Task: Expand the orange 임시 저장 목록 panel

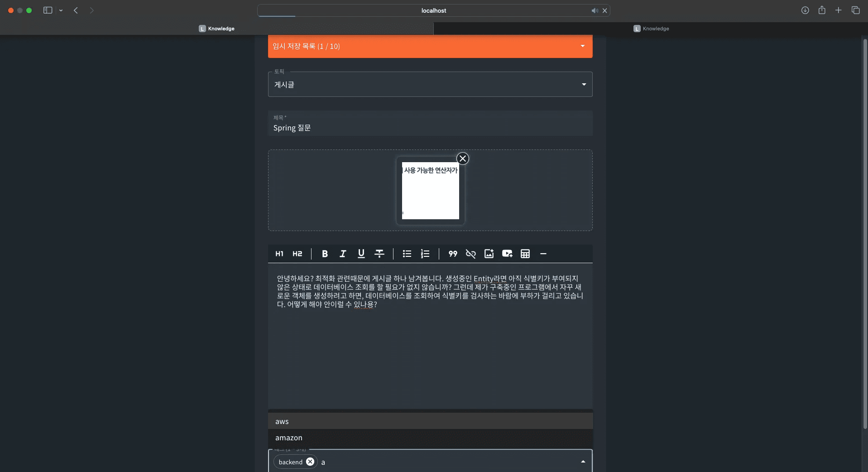Action: [x=583, y=46]
